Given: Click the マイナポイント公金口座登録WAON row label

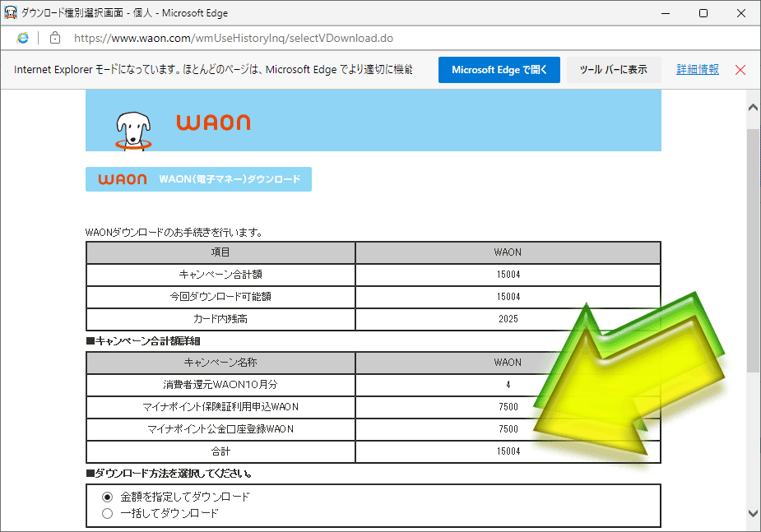Looking at the screenshot, I should [220, 430].
